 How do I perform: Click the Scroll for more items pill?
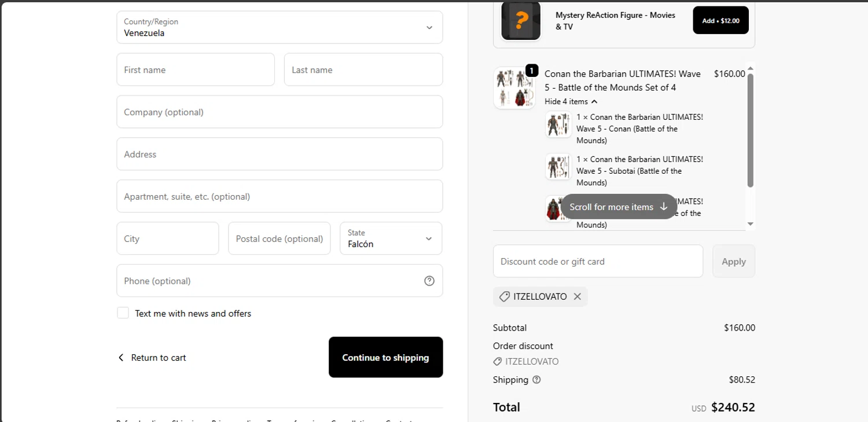pos(619,207)
